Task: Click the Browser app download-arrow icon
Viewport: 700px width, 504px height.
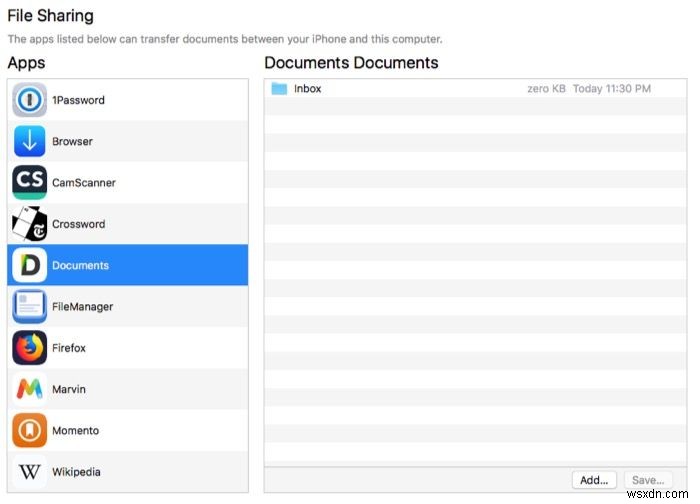Action: [x=29, y=141]
